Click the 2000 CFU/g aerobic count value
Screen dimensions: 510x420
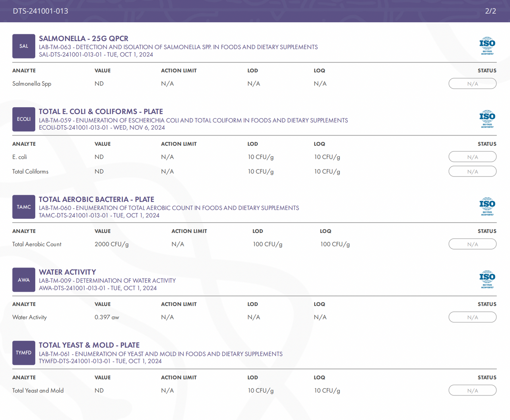(x=112, y=244)
